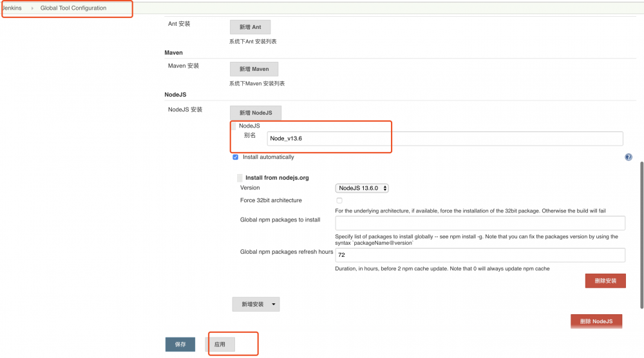Viewport: 644px width, 358px height.
Task: Open Global Tool Configuration breadcrumb
Action: 73,8
